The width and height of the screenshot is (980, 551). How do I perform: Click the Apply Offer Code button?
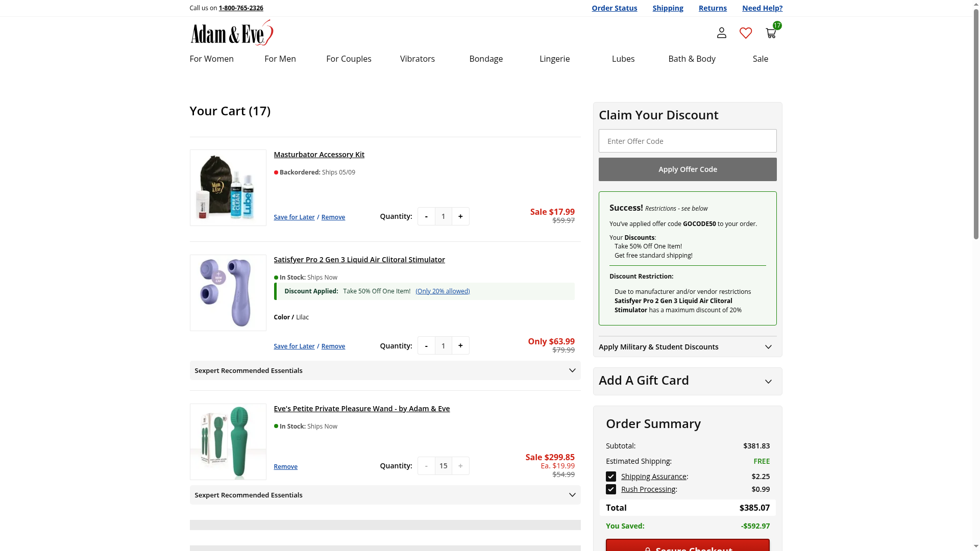[x=687, y=169]
